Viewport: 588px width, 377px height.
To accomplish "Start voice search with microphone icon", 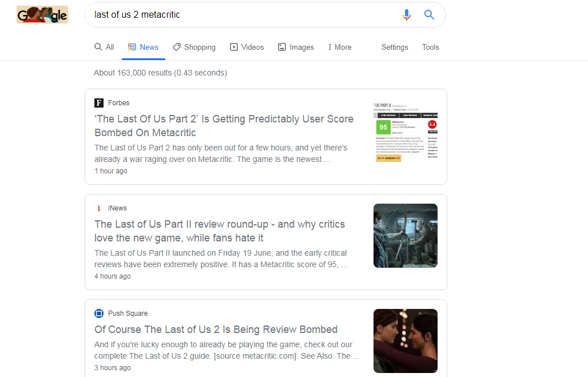I will pyautogui.click(x=407, y=15).
